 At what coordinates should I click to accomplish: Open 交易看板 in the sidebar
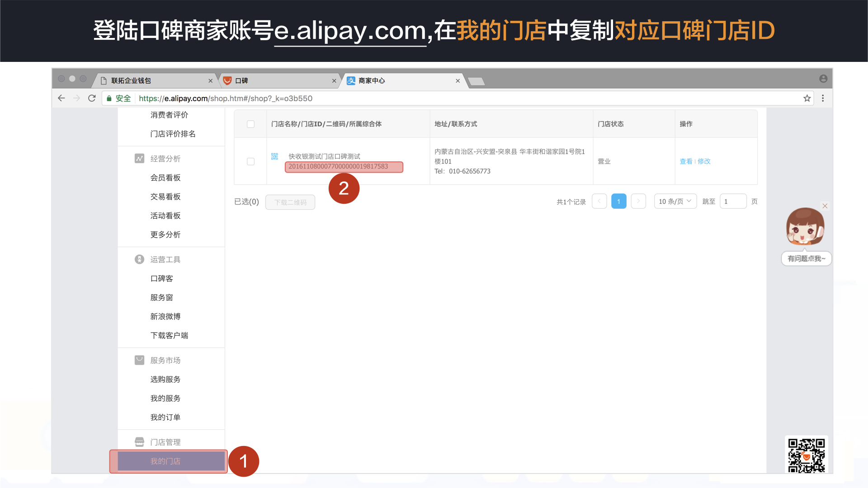pos(165,197)
